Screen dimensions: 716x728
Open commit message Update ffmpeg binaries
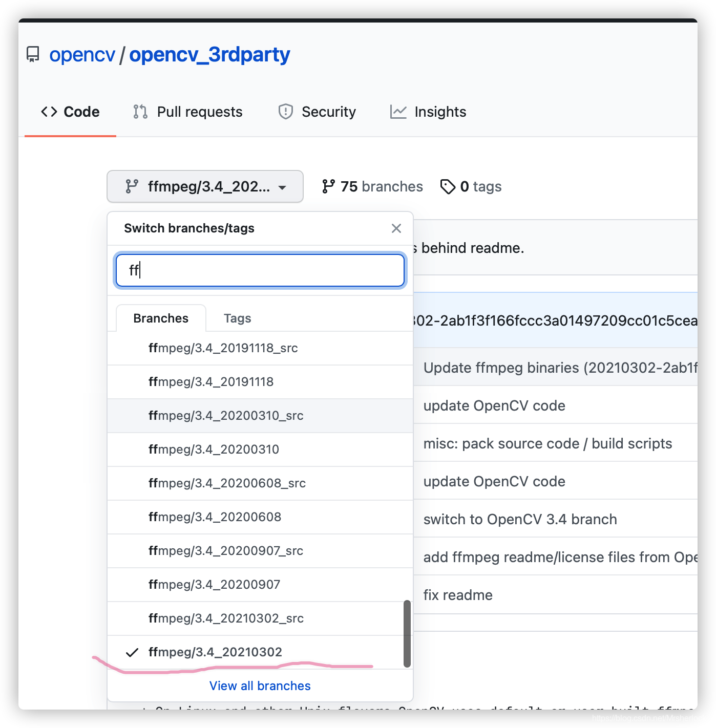point(560,368)
